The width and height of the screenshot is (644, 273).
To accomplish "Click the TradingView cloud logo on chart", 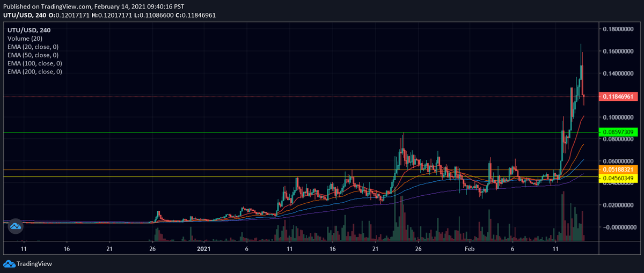I will tap(16, 226).
